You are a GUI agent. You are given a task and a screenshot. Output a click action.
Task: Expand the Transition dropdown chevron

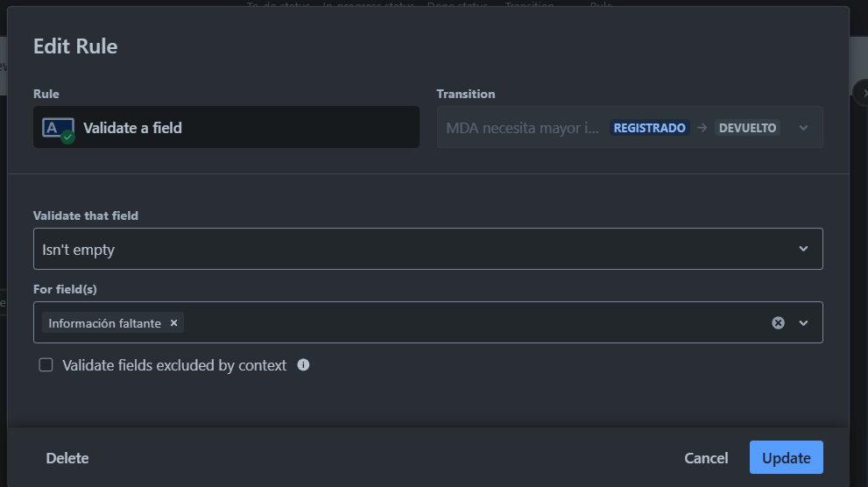tap(803, 128)
